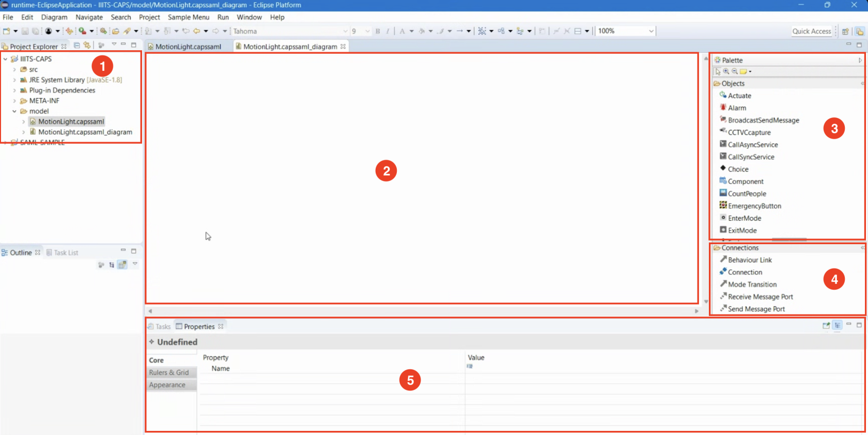
Task: Click the palette zoom in icon
Action: point(726,71)
